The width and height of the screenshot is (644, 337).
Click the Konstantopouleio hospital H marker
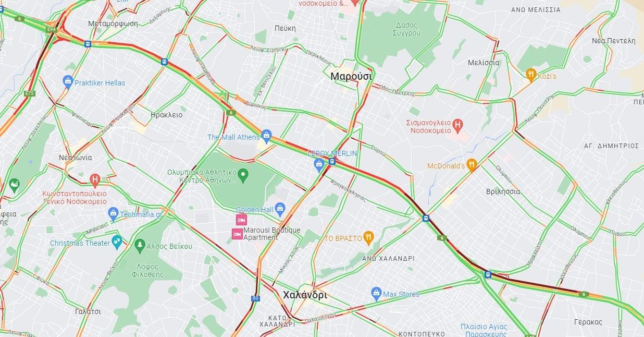(94, 180)
